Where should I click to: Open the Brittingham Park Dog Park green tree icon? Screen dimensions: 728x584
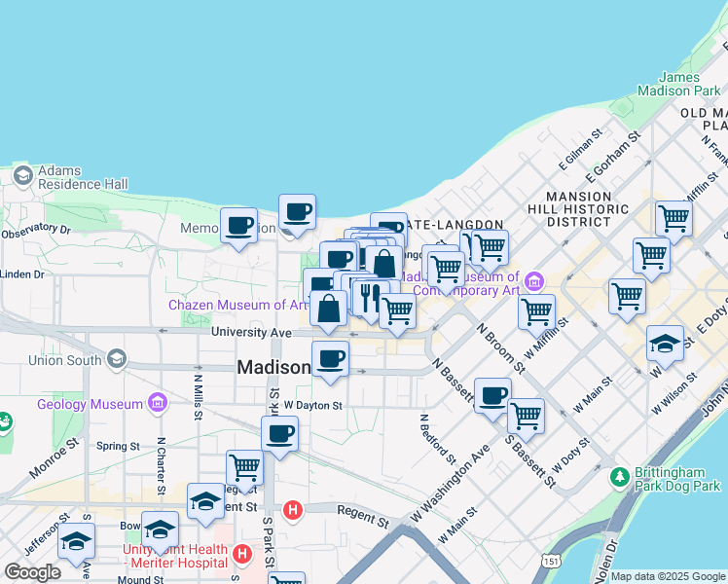pyautogui.click(x=620, y=477)
